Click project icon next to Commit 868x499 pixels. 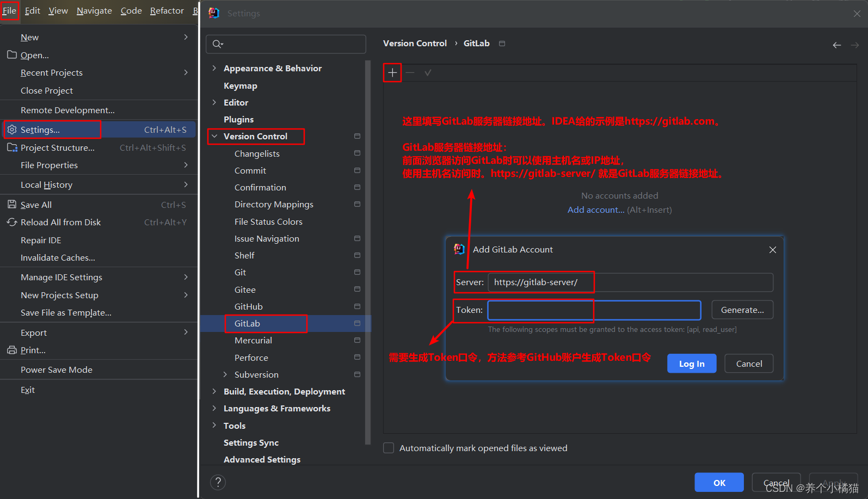coord(357,170)
